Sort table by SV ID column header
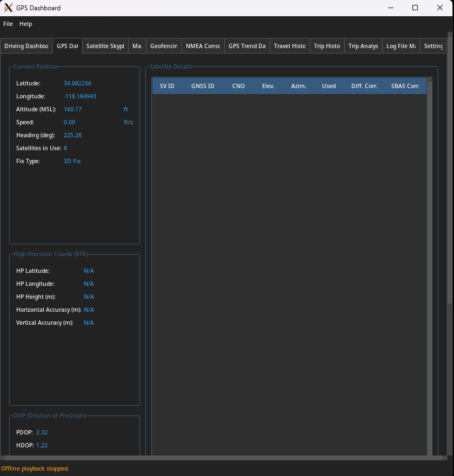The width and height of the screenshot is (454, 476). [x=167, y=86]
